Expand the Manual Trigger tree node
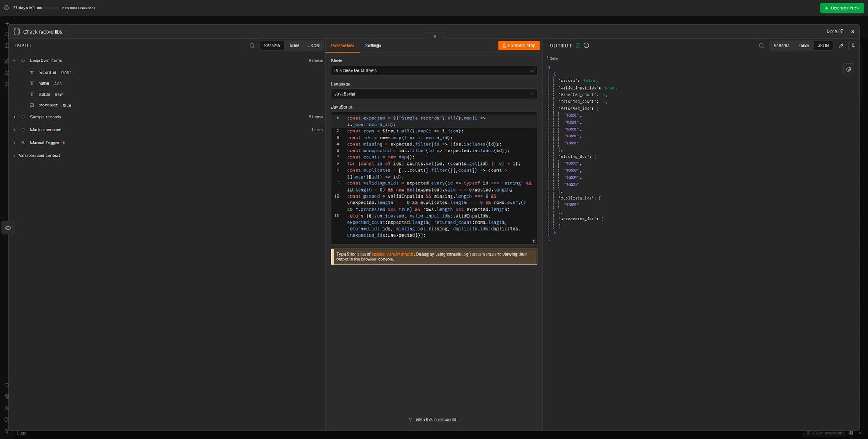 [x=14, y=143]
